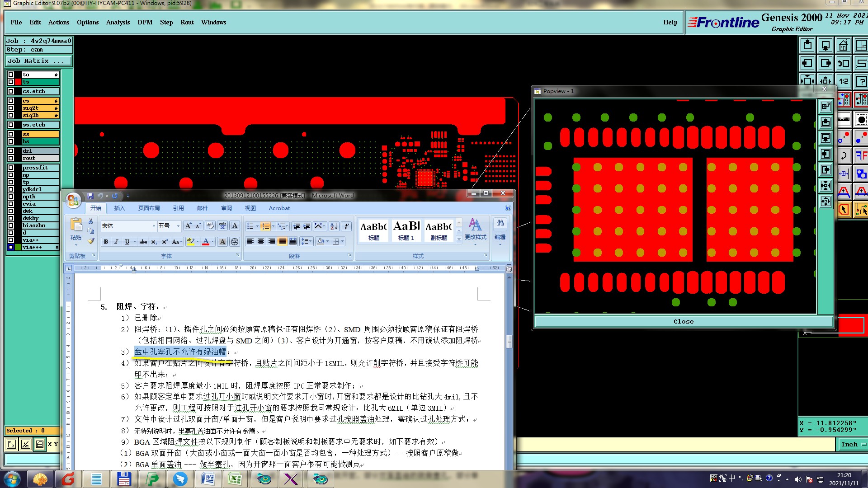This screenshot has width=868, height=488.
Task: Toggle bold formatting in Word ribbon
Action: coord(106,242)
